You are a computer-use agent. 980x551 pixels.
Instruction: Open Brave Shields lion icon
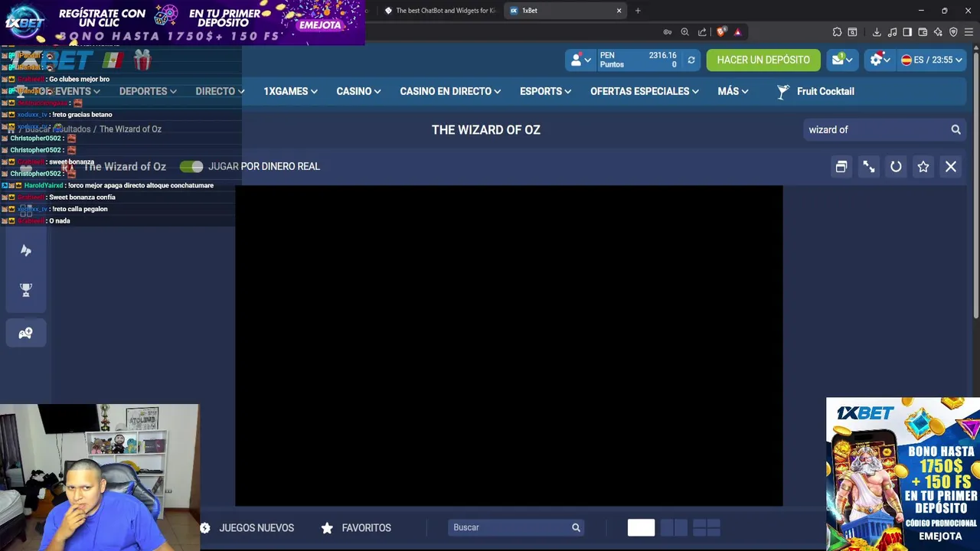[x=721, y=32]
